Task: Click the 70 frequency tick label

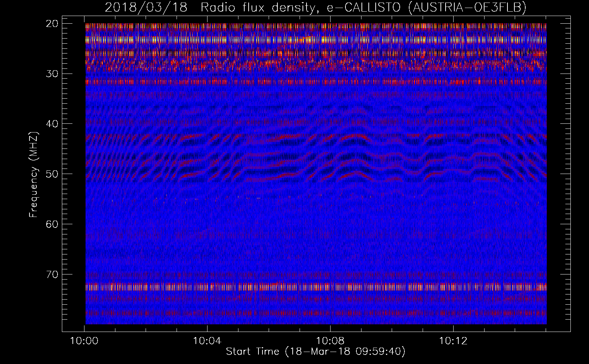Action: pyautogui.click(x=52, y=274)
